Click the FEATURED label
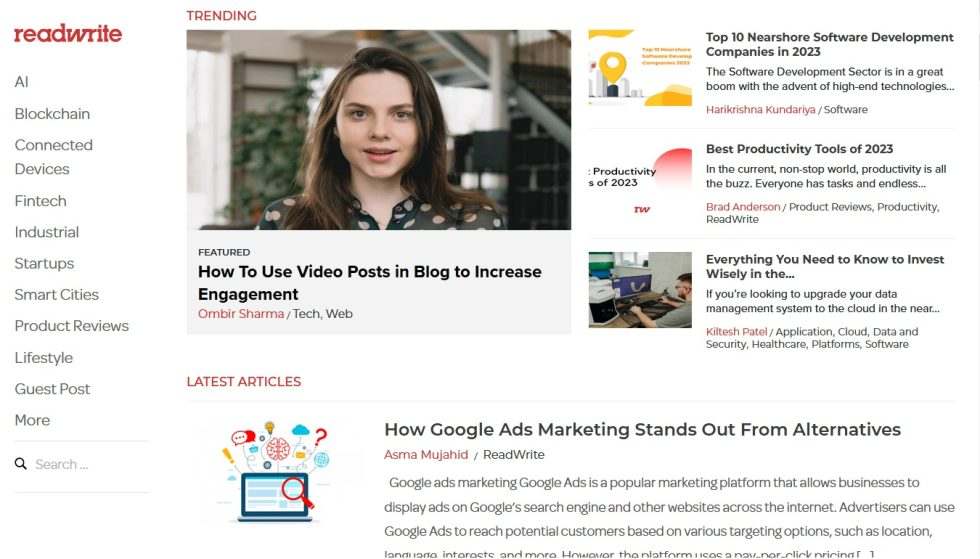 (224, 252)
